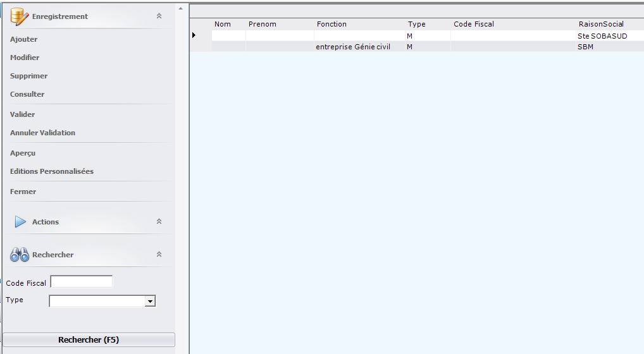Click the Enregistrement database icon
The width and height of the screenshot is (644, 354).
[20, 16]
